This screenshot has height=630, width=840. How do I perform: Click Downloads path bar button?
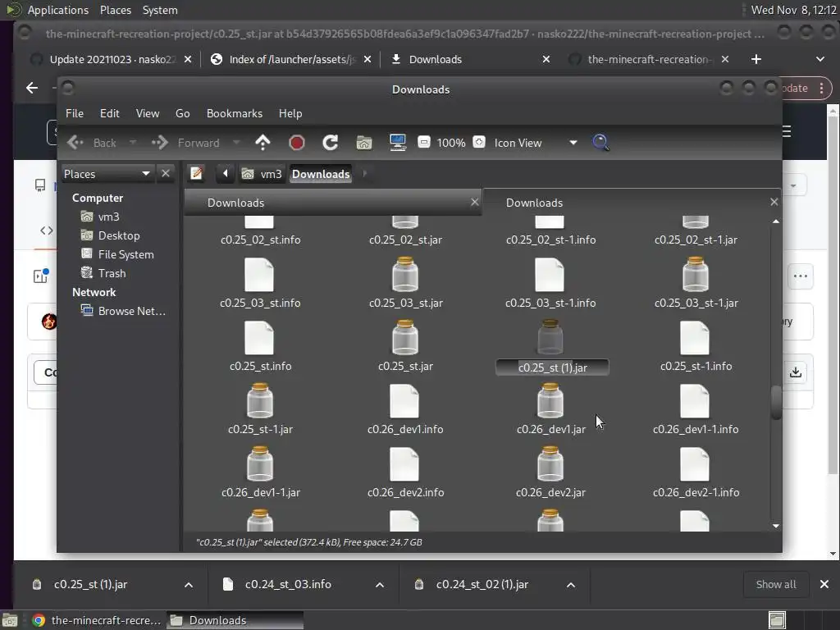[x=321, y=174]
